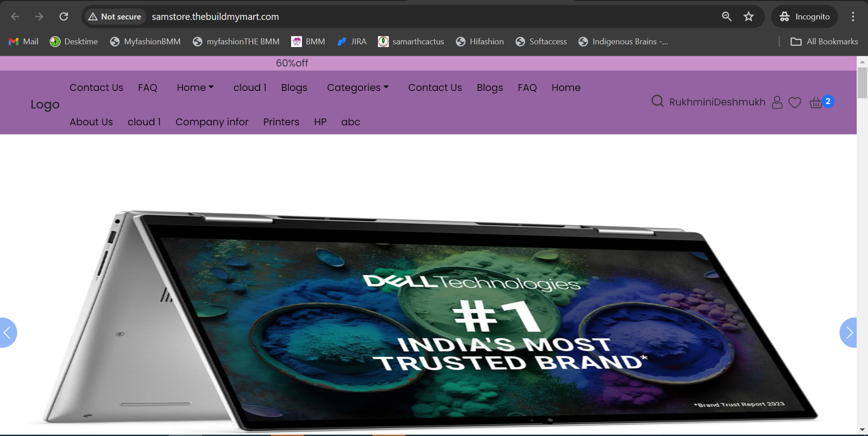
Task: Click the browser forward arrow
Action: [39, 17]
